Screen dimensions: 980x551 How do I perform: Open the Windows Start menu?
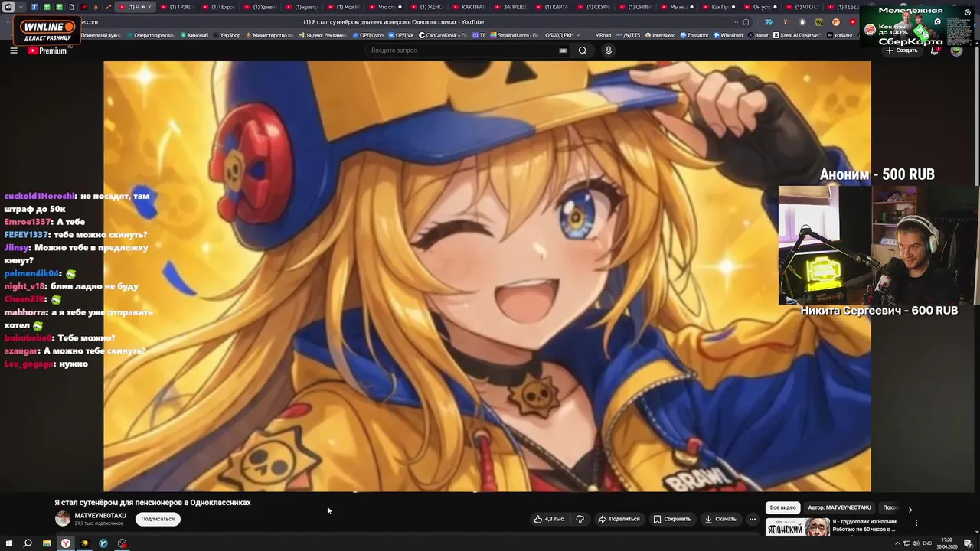[x=8, y=543]
